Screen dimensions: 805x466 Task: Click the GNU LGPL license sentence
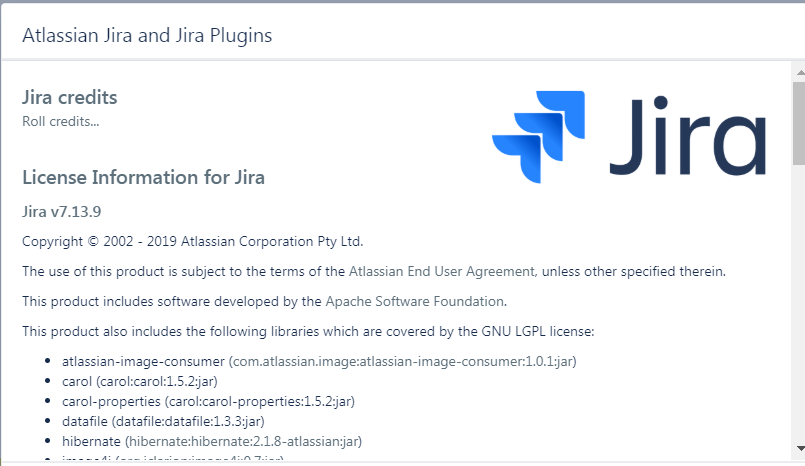tap(308, 331)
